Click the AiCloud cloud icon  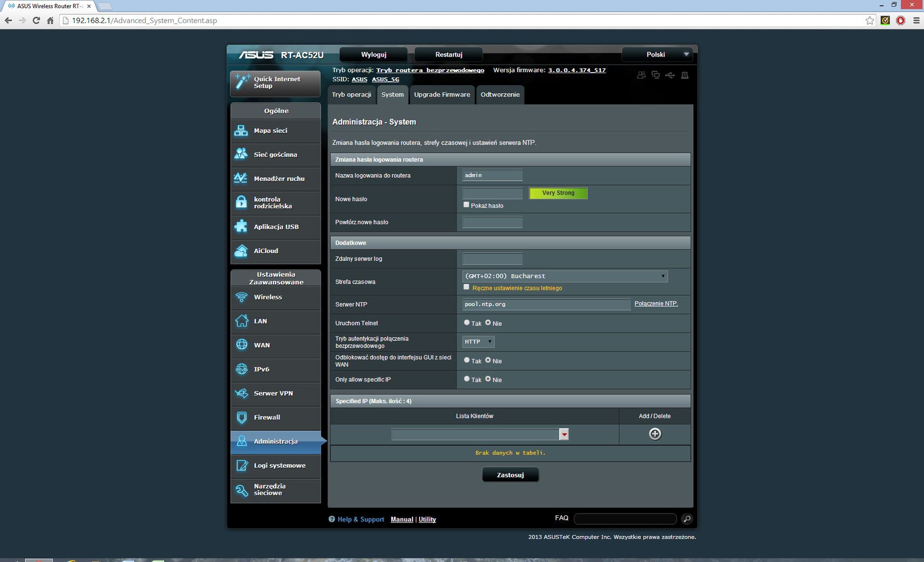coord(241,251)
